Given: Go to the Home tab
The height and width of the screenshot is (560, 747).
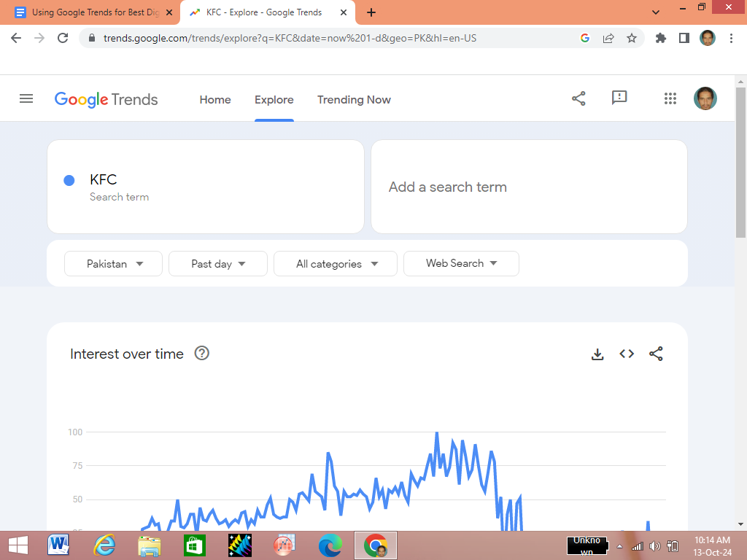Looking at the screenshot, I should click(215, 99).
